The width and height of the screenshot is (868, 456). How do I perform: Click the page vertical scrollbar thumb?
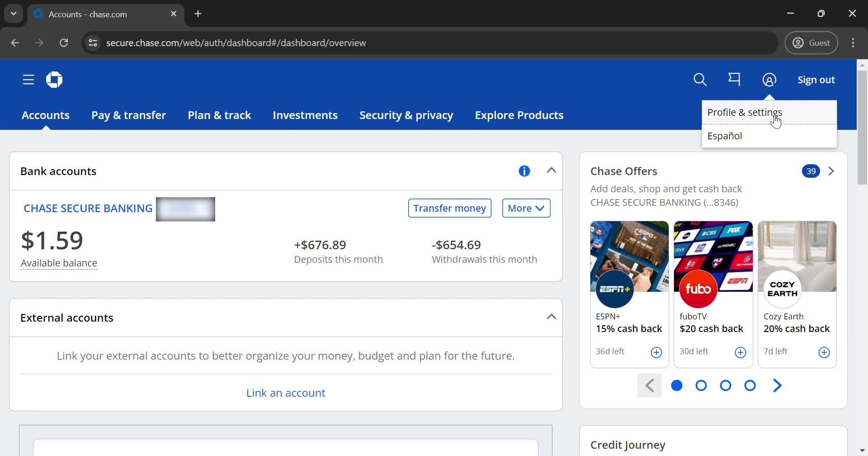(x=862, y=127)
